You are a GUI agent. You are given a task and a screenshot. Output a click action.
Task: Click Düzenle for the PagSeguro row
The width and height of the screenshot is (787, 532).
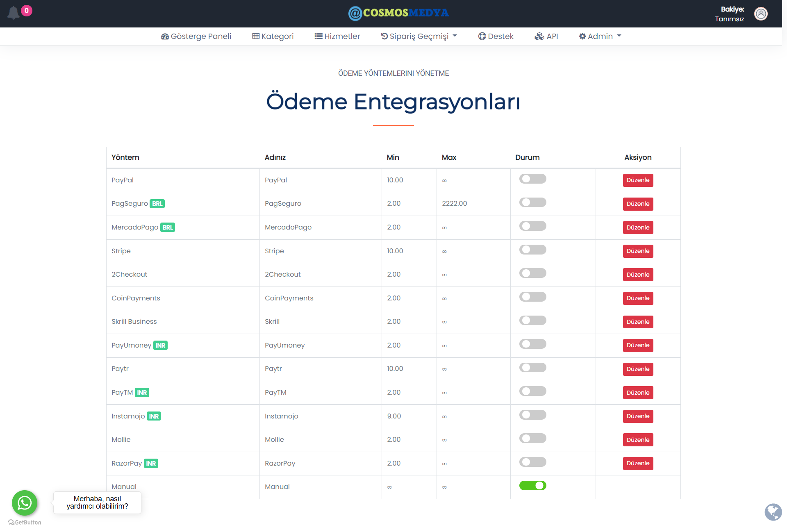(638, 204)
